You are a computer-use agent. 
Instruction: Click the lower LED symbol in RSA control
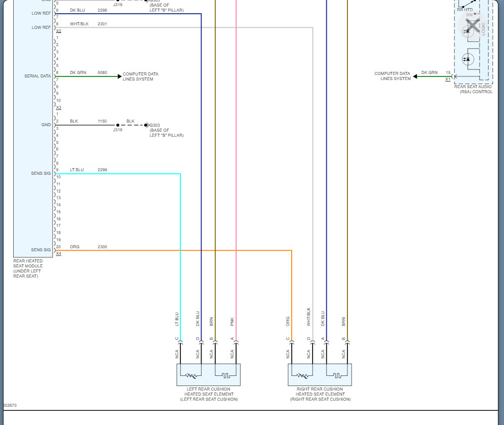tap(468, 59)
